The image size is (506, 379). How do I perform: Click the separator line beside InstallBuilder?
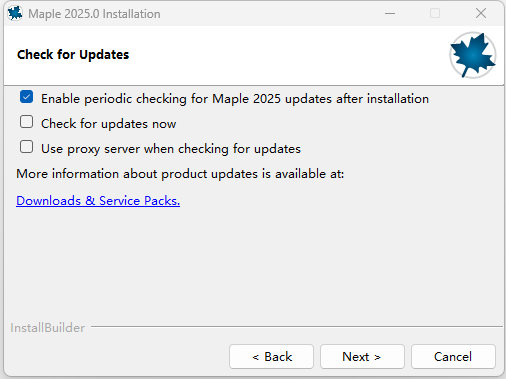297,327
